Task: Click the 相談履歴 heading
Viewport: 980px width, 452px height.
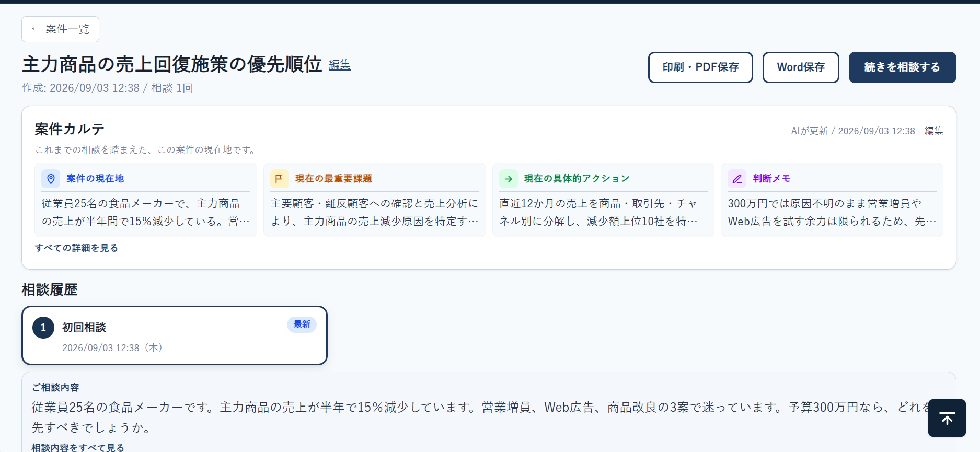Action: (x=50, y=290)
